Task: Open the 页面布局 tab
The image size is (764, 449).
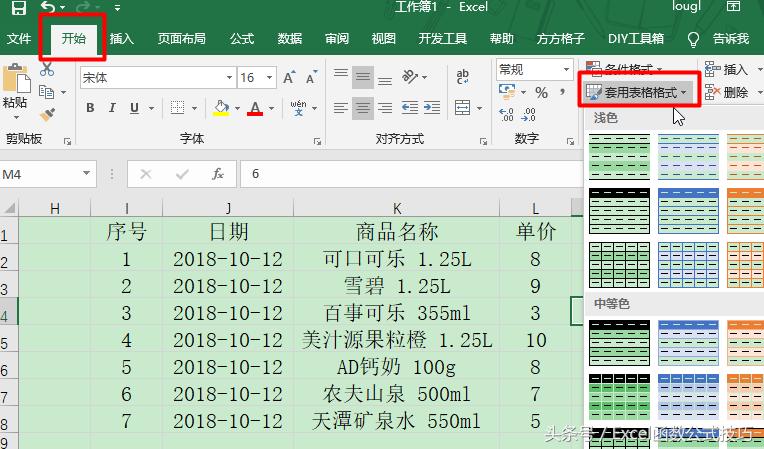Action: pos(182,38)
